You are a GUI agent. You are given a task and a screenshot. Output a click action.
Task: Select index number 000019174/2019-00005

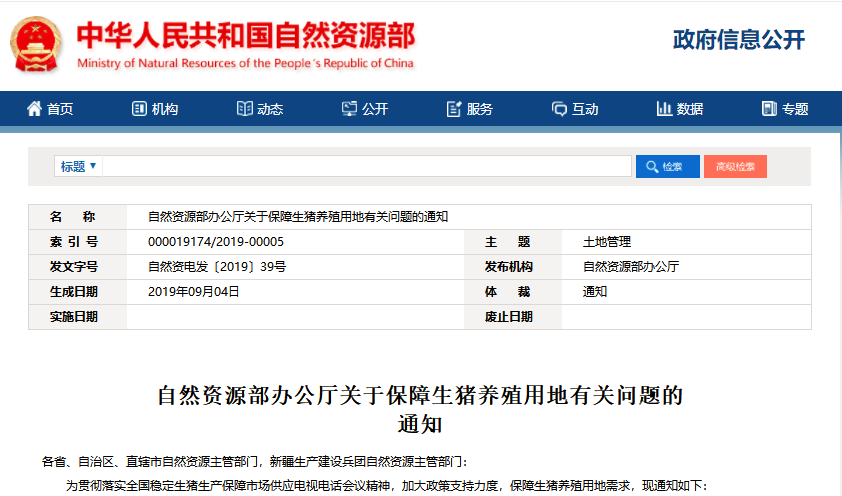coord(216,242)
